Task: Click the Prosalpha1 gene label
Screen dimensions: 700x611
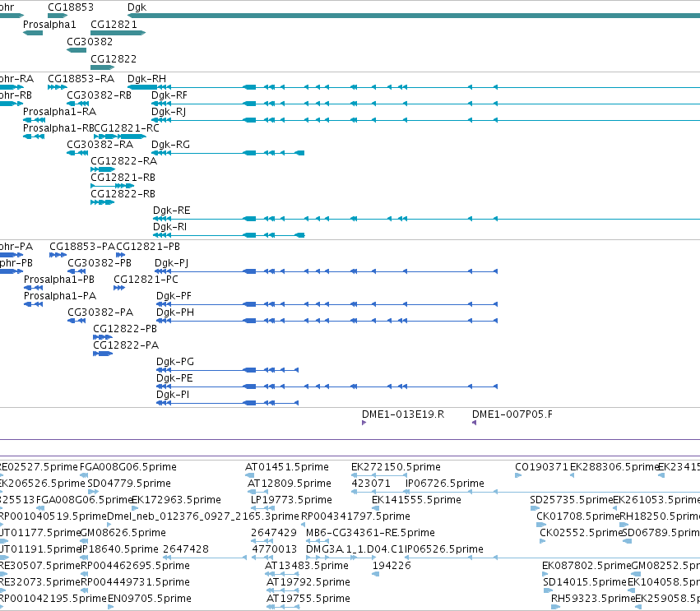Action: (x=49, y=24)
